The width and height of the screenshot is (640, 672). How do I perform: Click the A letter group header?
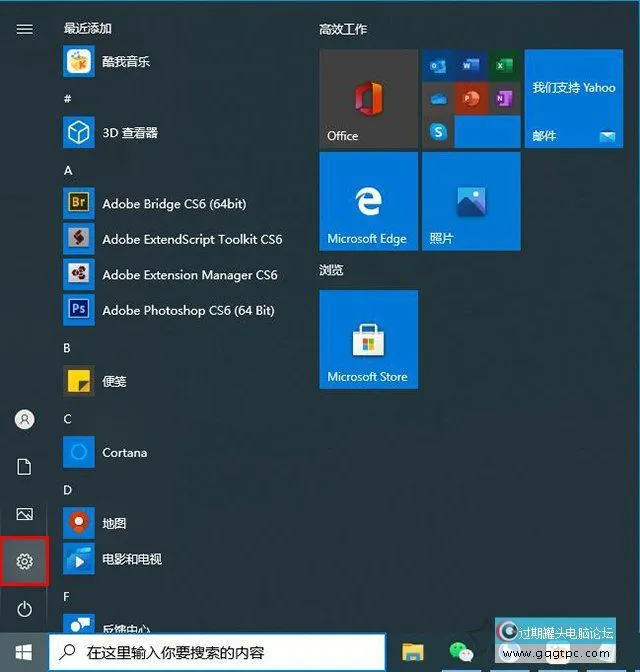click(68, 171)
